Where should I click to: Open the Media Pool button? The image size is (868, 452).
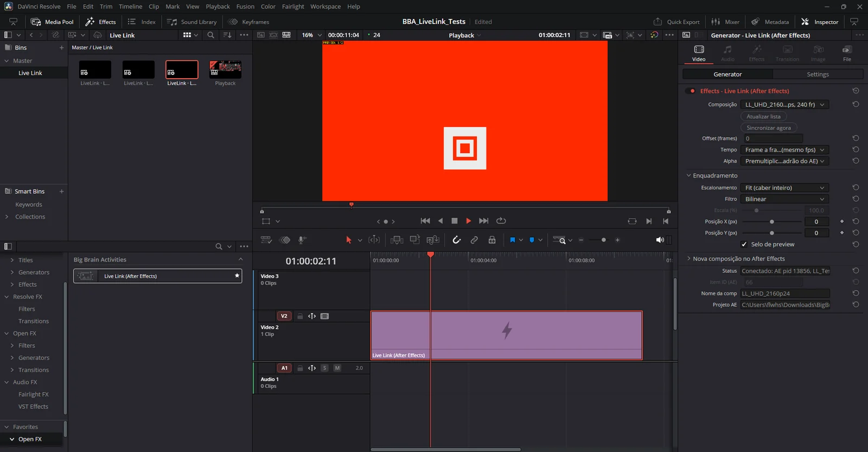click(x=52, y=22)
